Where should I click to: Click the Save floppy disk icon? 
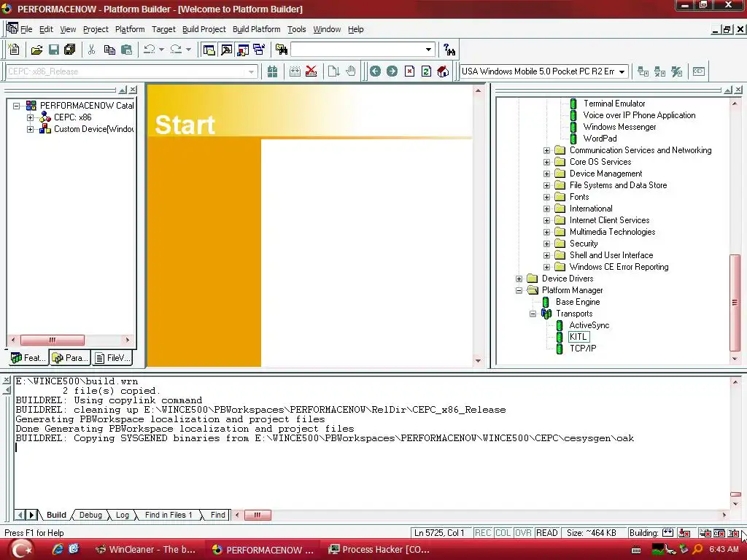click(54, 50)
